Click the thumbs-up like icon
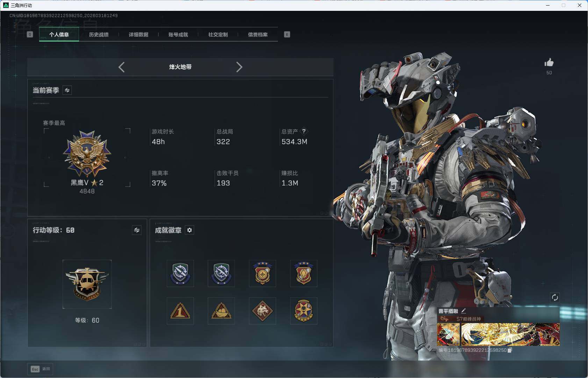588x378 pixels. point(549,63)
